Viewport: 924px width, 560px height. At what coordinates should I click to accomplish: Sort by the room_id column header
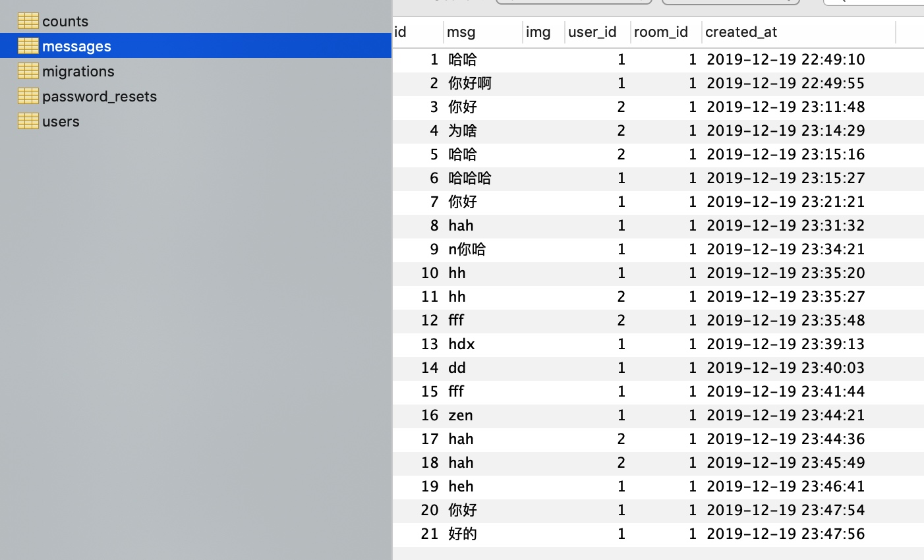click(x=661, y=32)
